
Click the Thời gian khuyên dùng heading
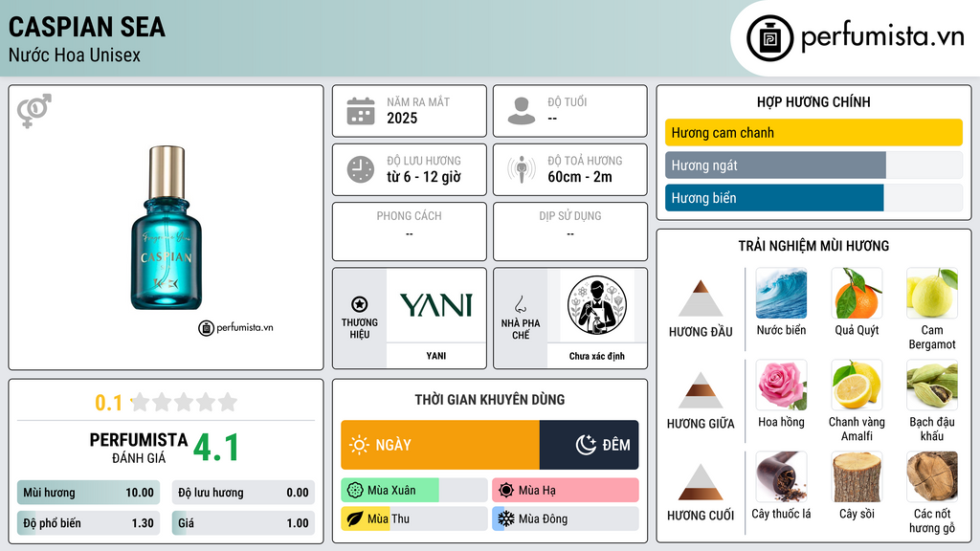(490, 400)
